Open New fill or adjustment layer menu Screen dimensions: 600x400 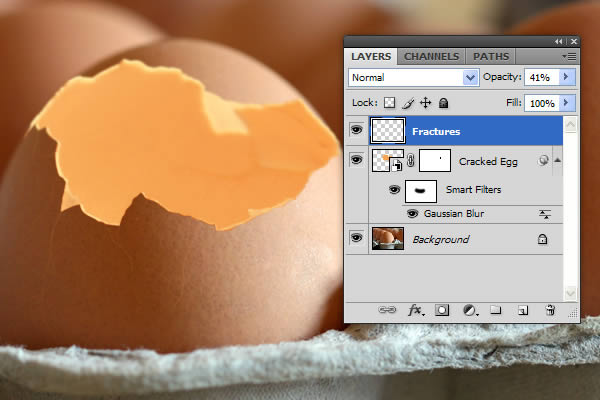point(470,310)
